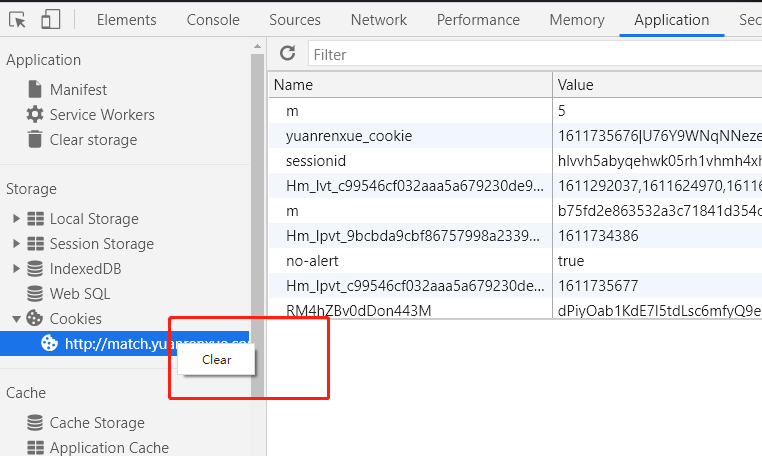Sort by the Name column header

pyautogui.click(x=410, y=85)
